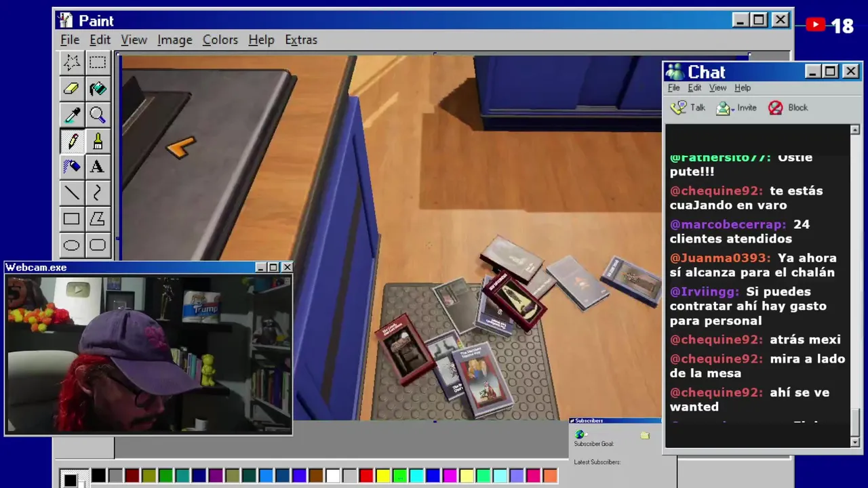Click the Chat window title icon
The image size is (868, 488).
tap(675, 72)
